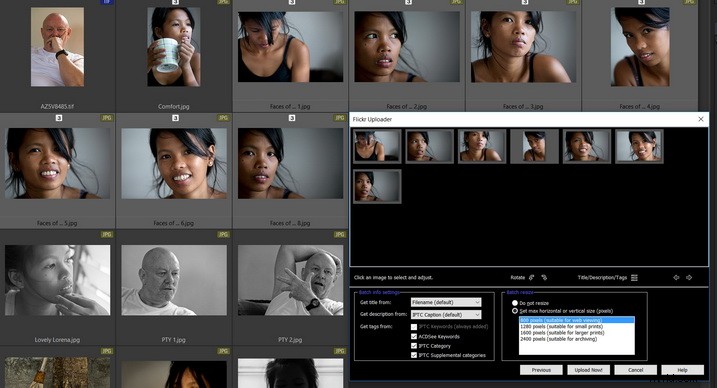Click JPG badge on Lovely Lorena.jpg
Image resolution: width=717 pixels, height=388 pixels.
coord(107,234)
